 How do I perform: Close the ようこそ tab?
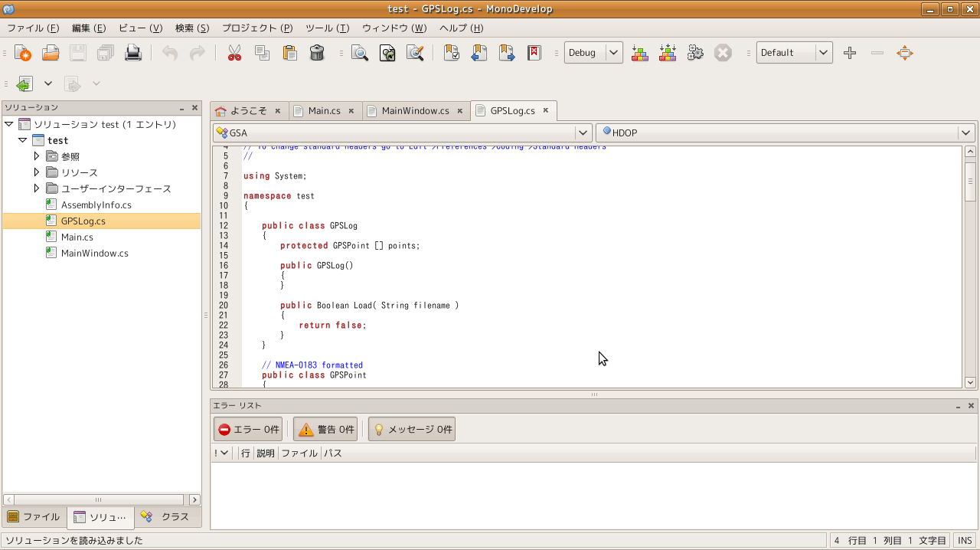click(278, 111)
